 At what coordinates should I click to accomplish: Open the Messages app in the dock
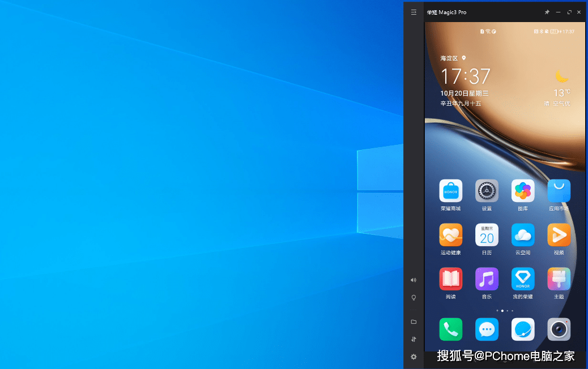click(x=487, y=329)
